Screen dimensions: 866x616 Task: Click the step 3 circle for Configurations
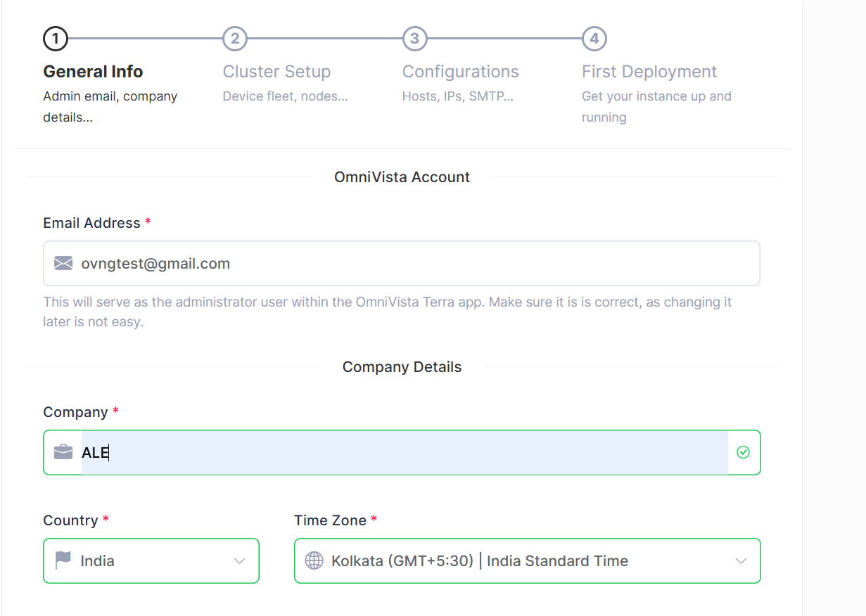pos(414,39)
